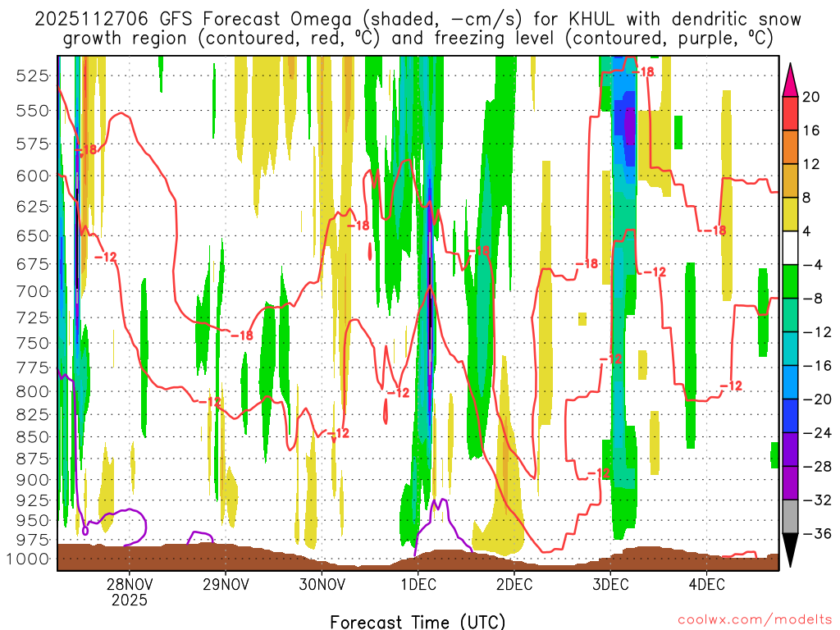Click the black downward arrow below the colorbar
Viewport: 840px width, 630px height.
(x=792, y=551)
